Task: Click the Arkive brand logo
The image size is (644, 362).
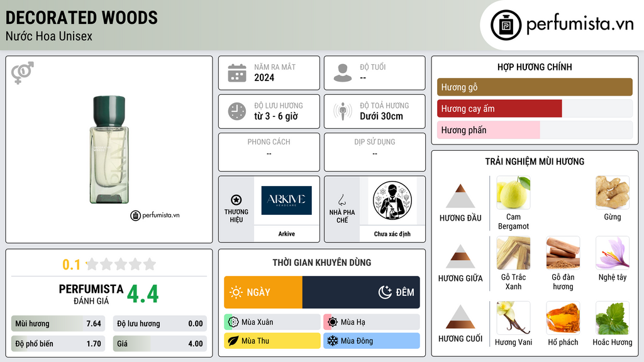Action: [x=286, y=200]
